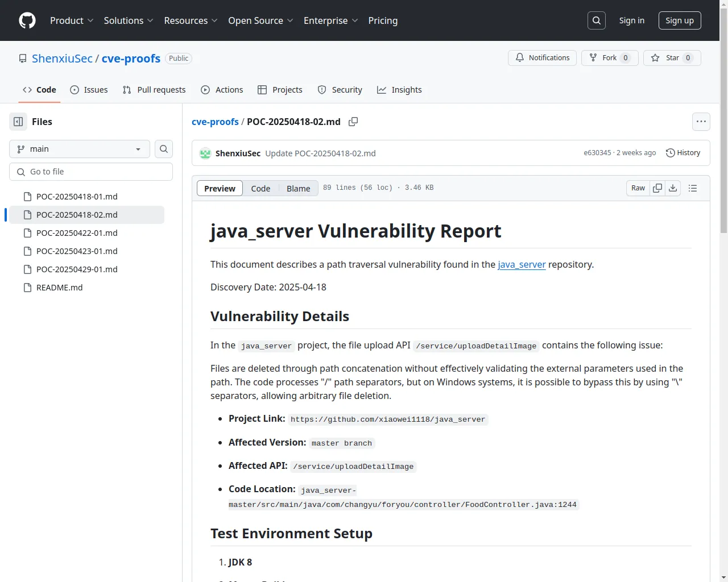Open document outline list icon
The width and height of the screenshot is (728, 582).
(693, 188)
